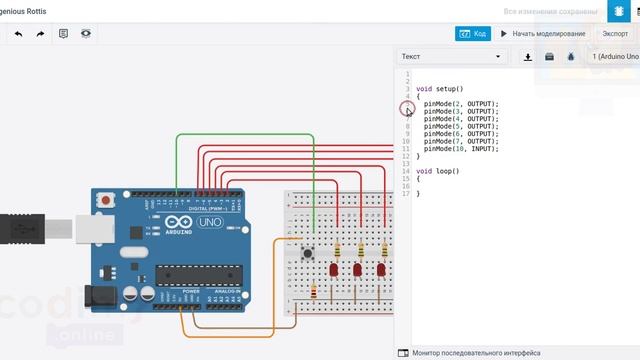This screenshot has width=640, height=360.
Task: Click code line pinMode(4, OUTPUT);
Action: (461, 119)
